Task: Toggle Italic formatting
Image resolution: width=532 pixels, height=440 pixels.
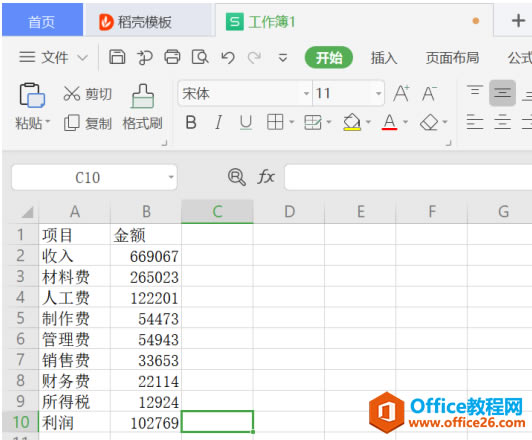Action: click(219, 122)
